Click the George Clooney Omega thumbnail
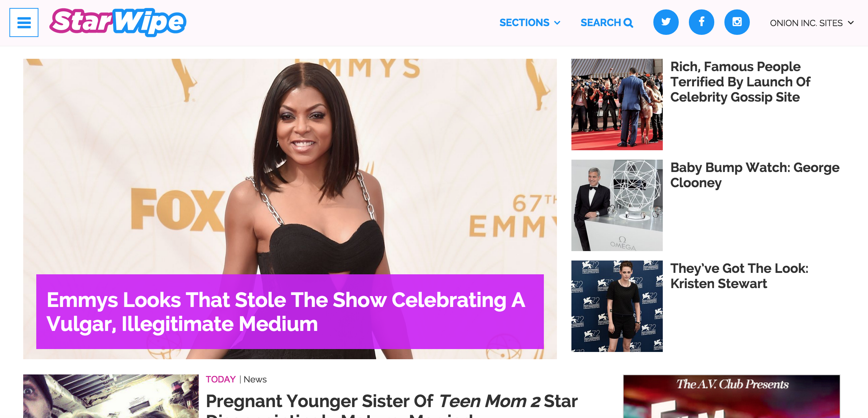The image size is (868, 418). (x=617, y=205)
